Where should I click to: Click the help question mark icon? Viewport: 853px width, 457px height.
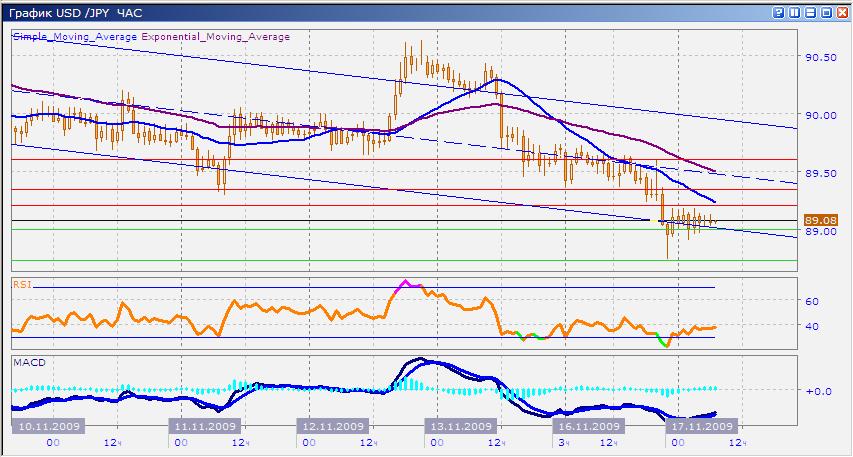(x=779, y=13)
